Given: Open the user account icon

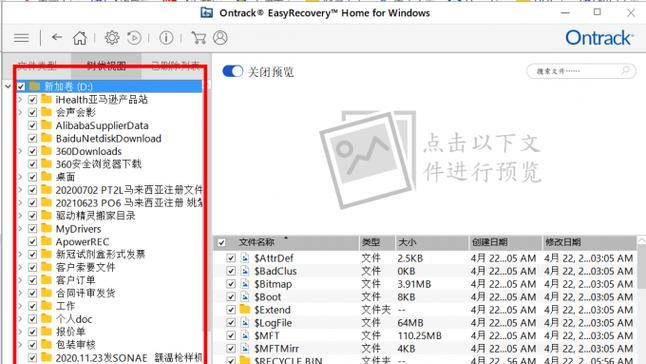Looking at the screenshot, I should 220,38.
